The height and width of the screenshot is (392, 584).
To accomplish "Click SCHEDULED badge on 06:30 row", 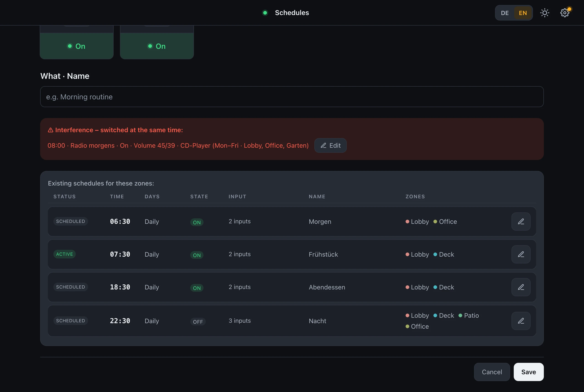I will coord(70,221).
